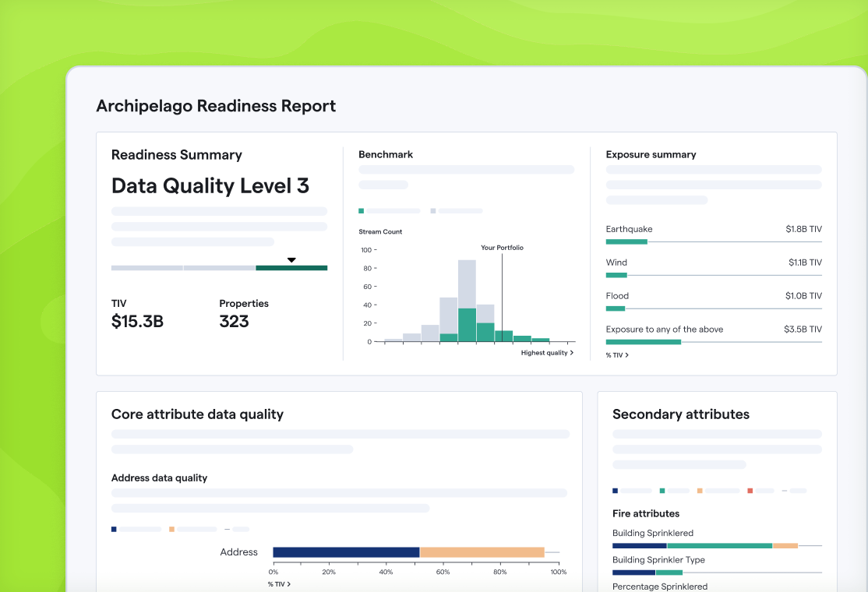This screenshot has height=592, width=868.
Task: Click the Earthquake exposure bar
Action: [x=626, y=241]
